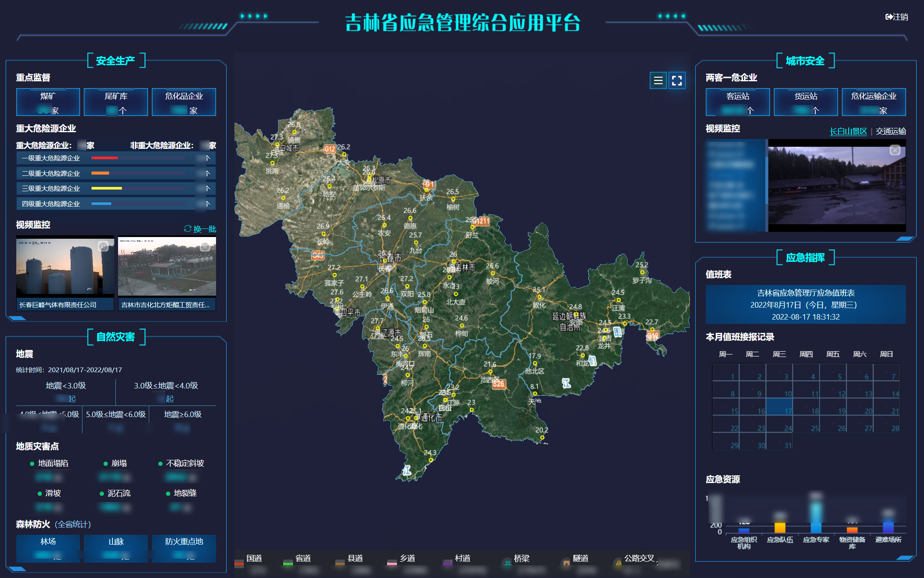The height and width of the screenshot is (578, 924).
Task: Close the right panel video feed
Action: (895, 150)
